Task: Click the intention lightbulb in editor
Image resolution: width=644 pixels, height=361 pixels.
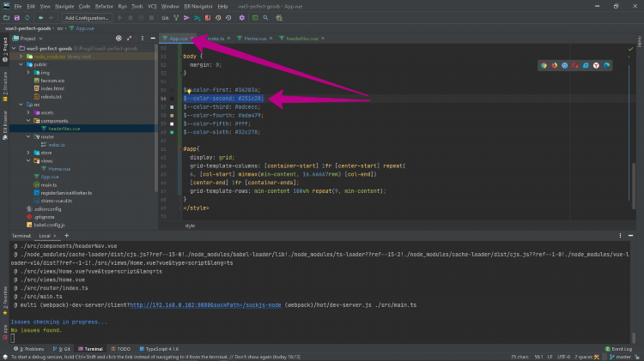Action: coord(189,91)
